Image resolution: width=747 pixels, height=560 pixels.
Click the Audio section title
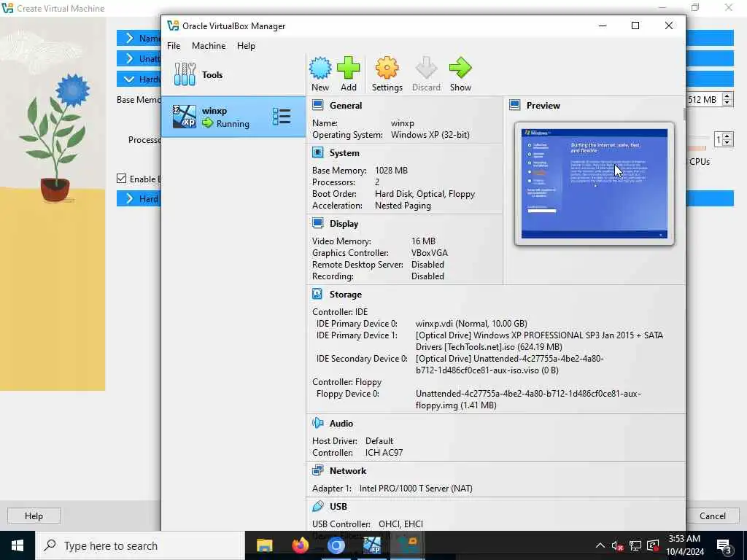click(x=341, y=424)
